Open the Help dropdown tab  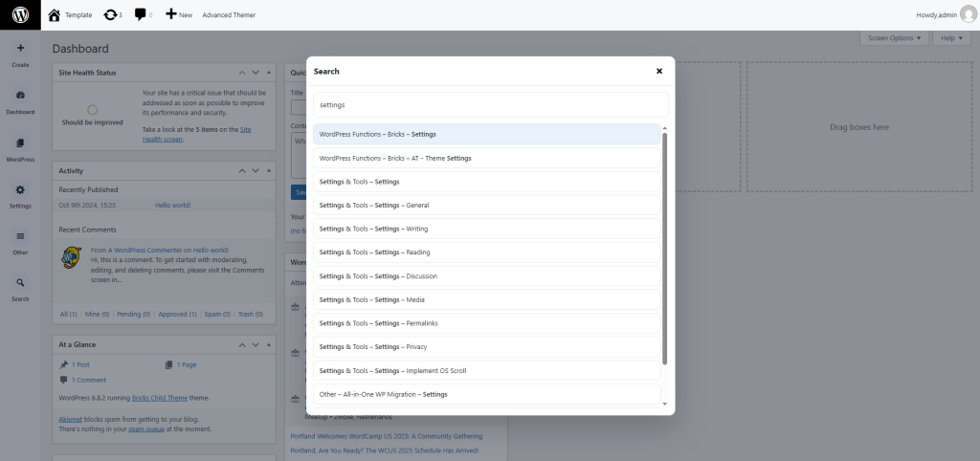948,38
